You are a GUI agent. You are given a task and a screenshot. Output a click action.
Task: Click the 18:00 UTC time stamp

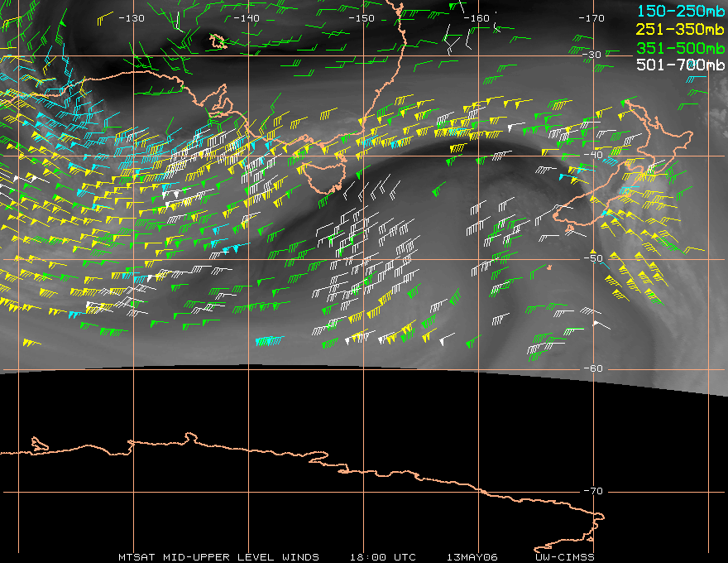click(383, 557)
